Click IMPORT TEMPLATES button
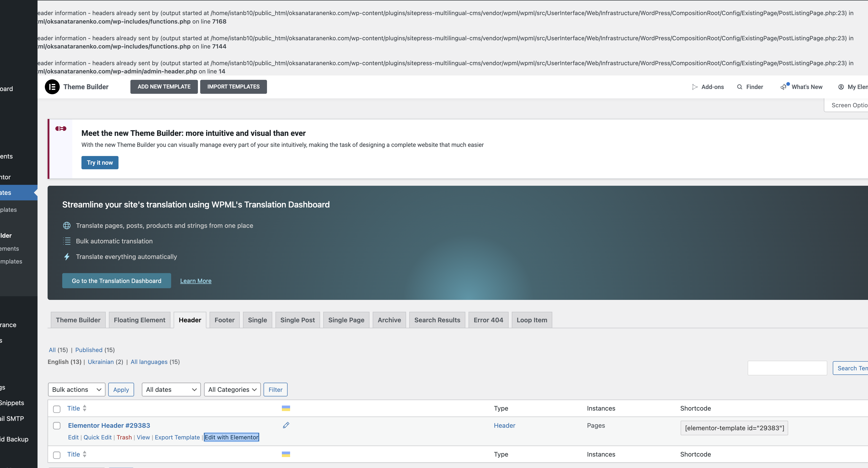The width and height of the screenshot is (868, 468). (x=234, y=87)
